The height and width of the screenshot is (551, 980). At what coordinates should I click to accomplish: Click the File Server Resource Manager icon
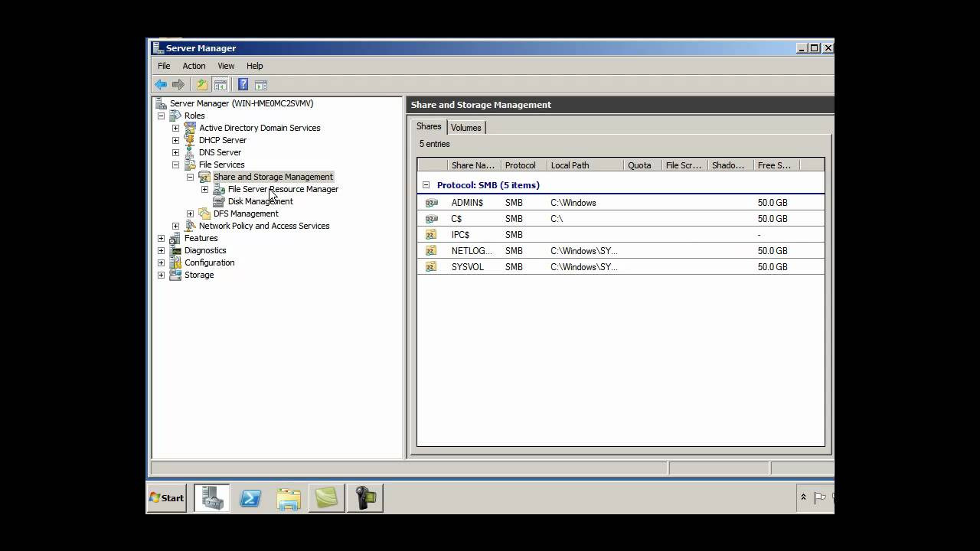[219, 189]
